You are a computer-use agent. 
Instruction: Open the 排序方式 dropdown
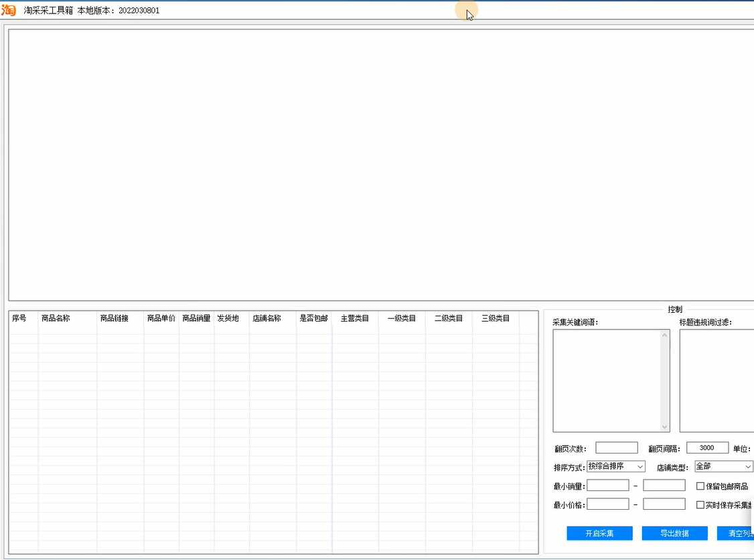(615, 466)
